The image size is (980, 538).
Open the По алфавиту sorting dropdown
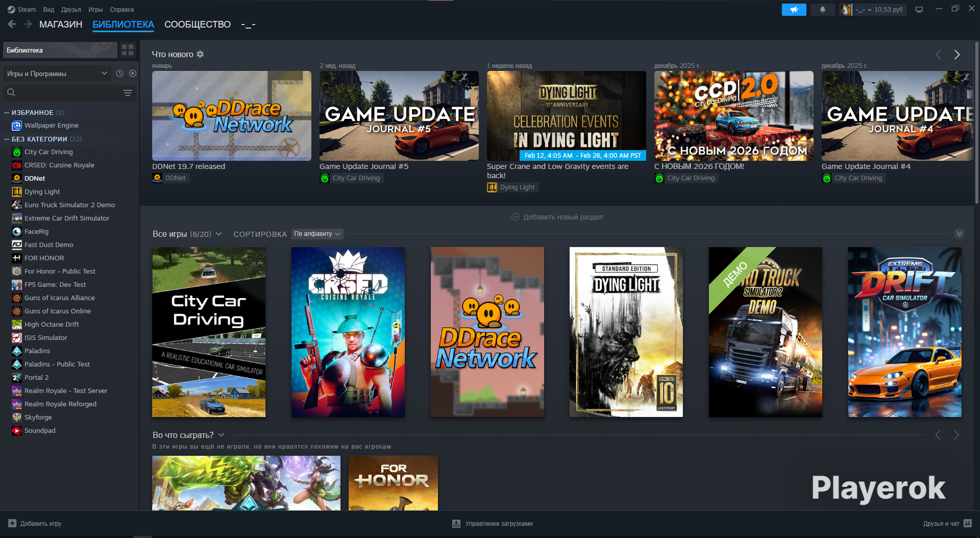click(x=317, y=234)
